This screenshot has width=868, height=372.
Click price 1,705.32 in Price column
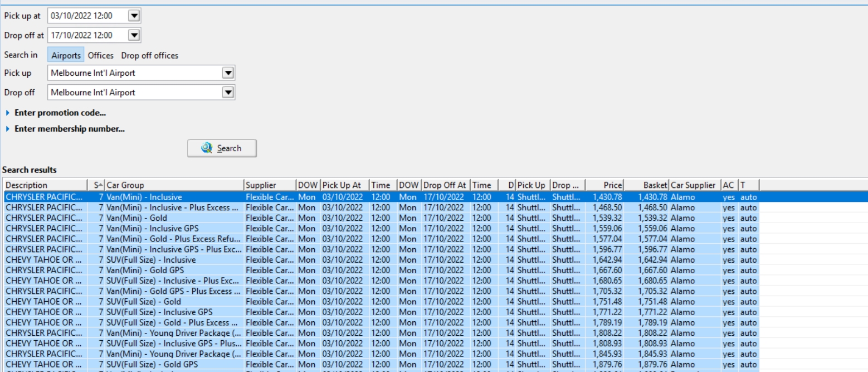pos(607,291)
